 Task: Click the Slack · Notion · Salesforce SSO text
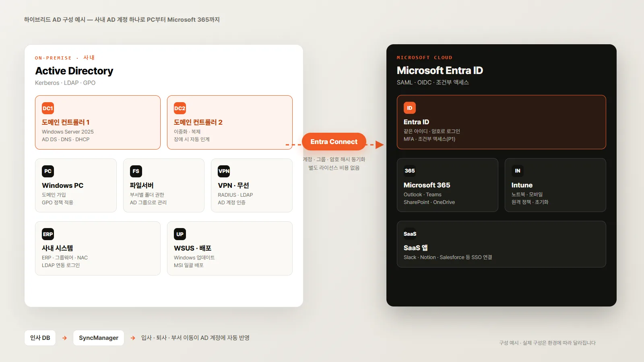tap(448, 257)
